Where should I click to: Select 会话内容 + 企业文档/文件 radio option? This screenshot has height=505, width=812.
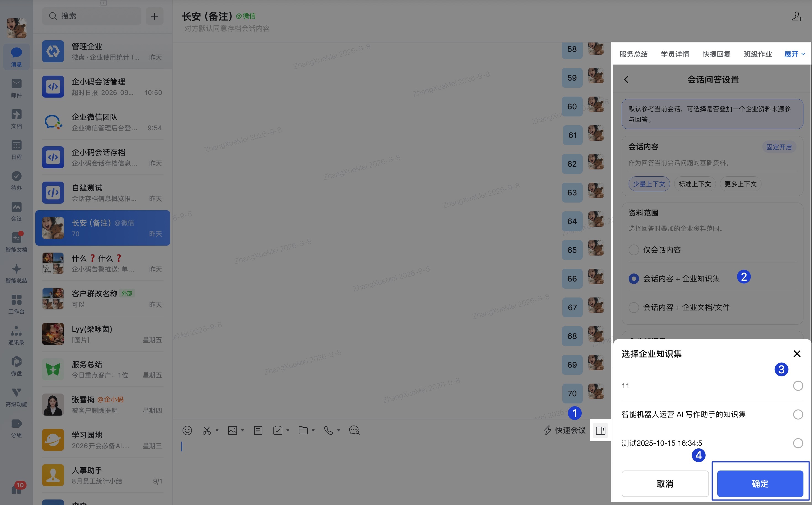click(x=634, y=307)
